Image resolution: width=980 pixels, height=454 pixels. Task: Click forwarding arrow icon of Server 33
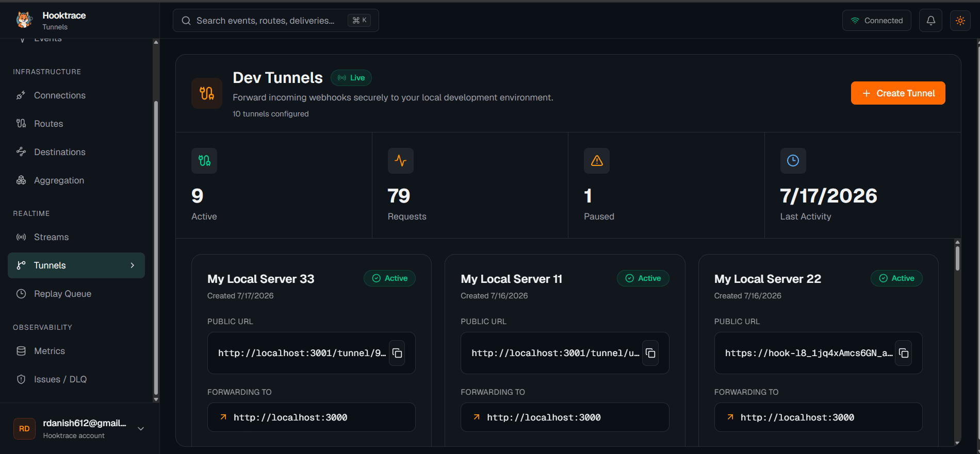point(223,417)
